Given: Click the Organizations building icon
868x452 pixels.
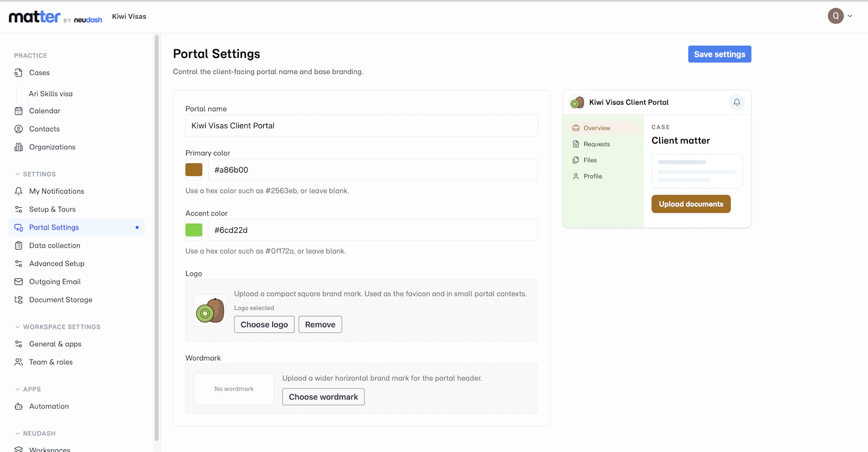Looking at the screenshot, I should click(x=18, y=147).
